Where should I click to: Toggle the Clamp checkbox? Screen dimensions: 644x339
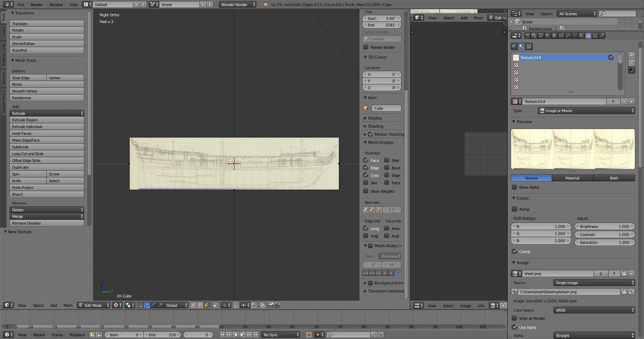pyautogui.click(x=514, y=251)
